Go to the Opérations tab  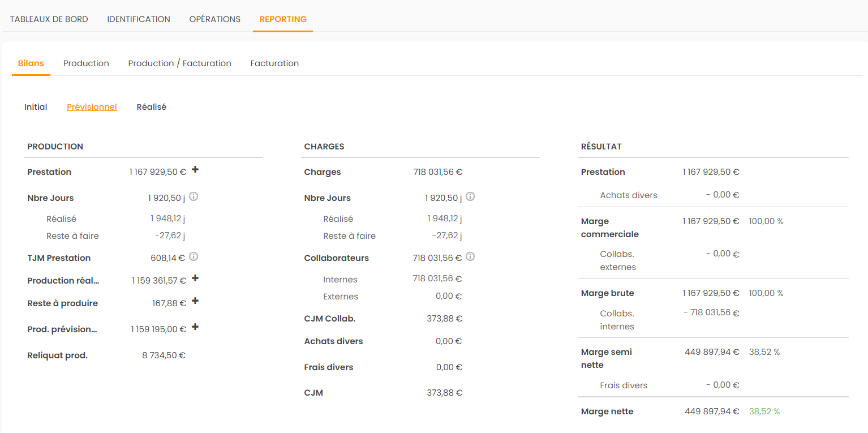point(215,19)
